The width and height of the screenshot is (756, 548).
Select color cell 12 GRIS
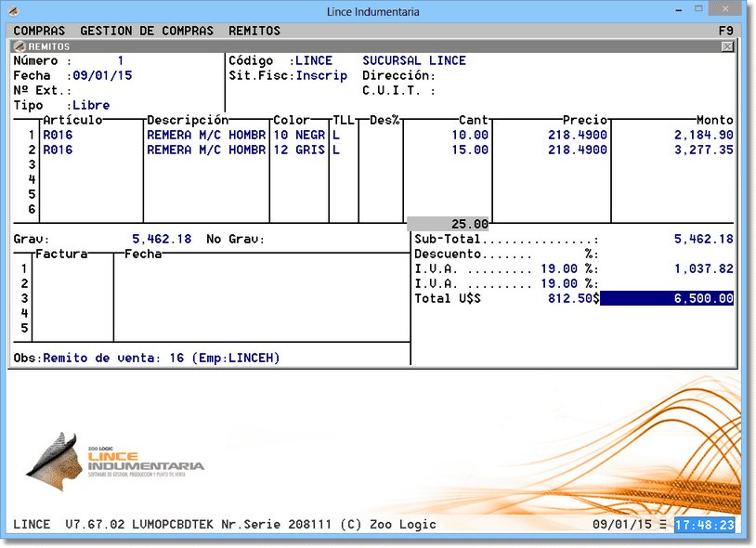click(299, 150)
